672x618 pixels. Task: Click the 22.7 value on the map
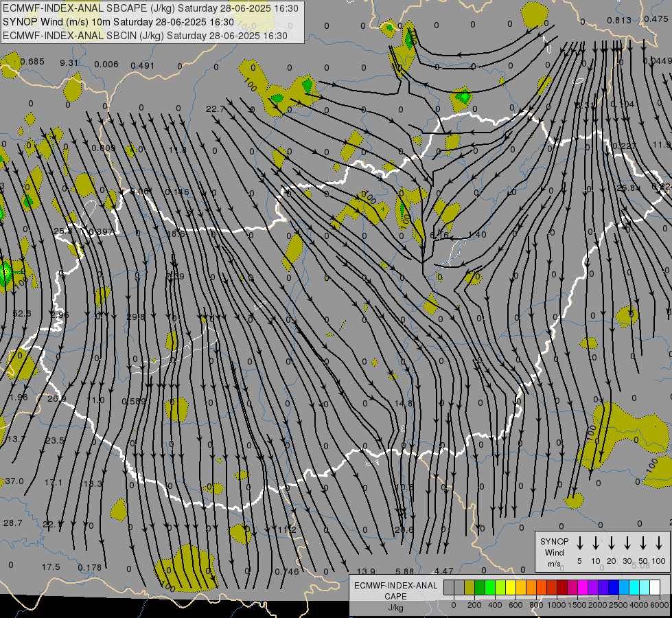[216, 109]
